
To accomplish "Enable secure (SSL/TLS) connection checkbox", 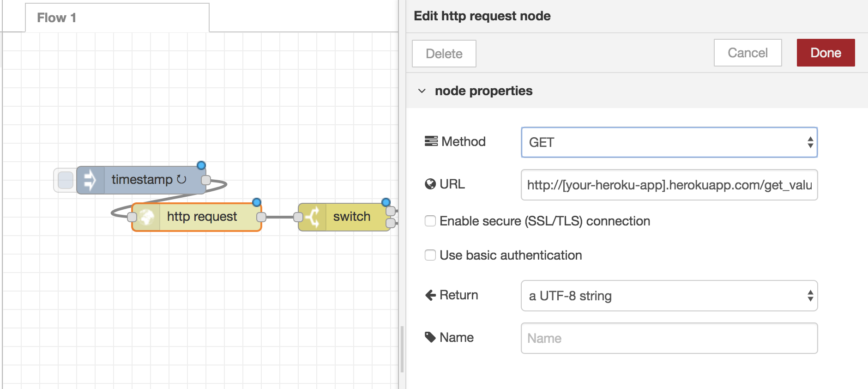I will tap(430, 221).
